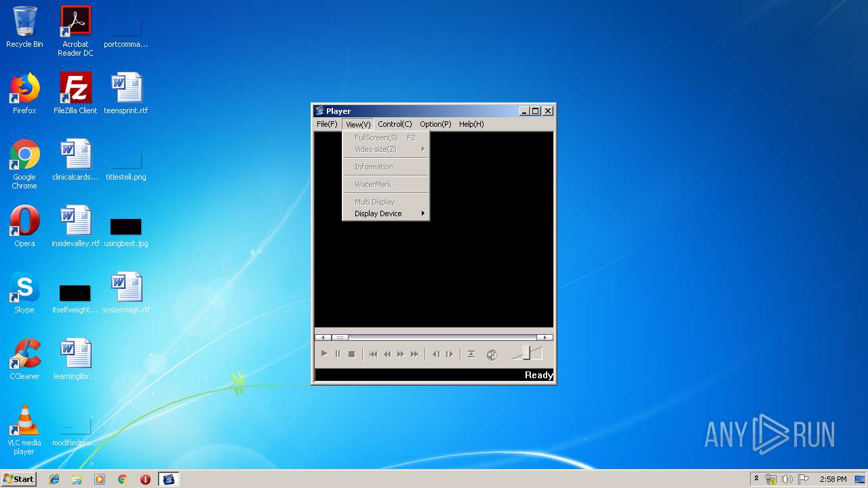Click the Action Center flag icon
This screenshot has height=488, width=868.
[x=804, y=479]
